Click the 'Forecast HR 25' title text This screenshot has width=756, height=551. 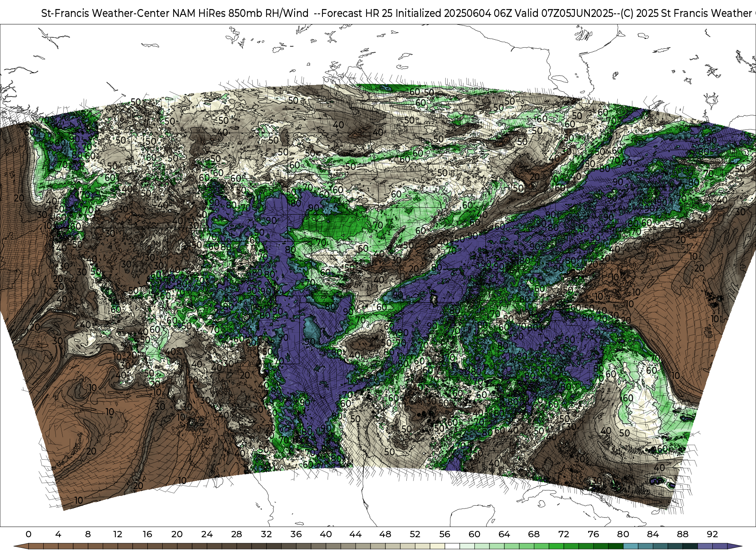[357, 13]
